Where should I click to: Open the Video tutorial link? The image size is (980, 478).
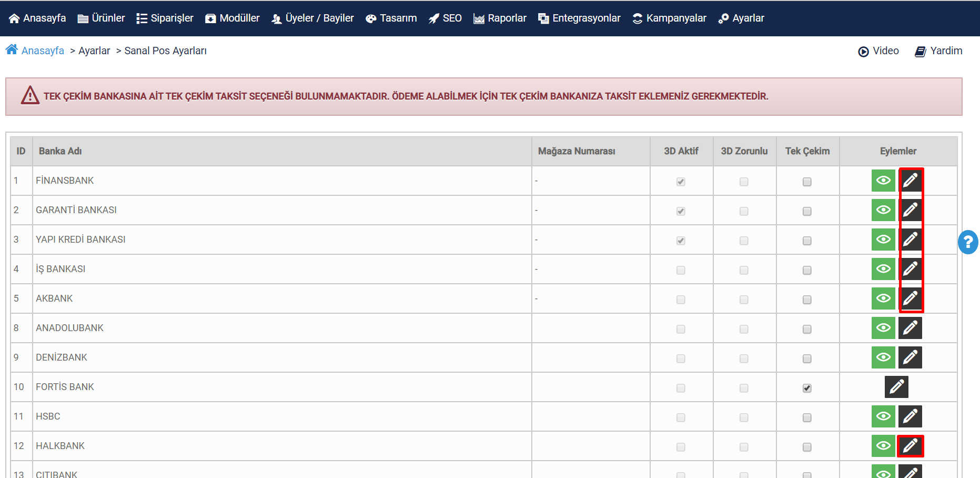tap(878, 51)
